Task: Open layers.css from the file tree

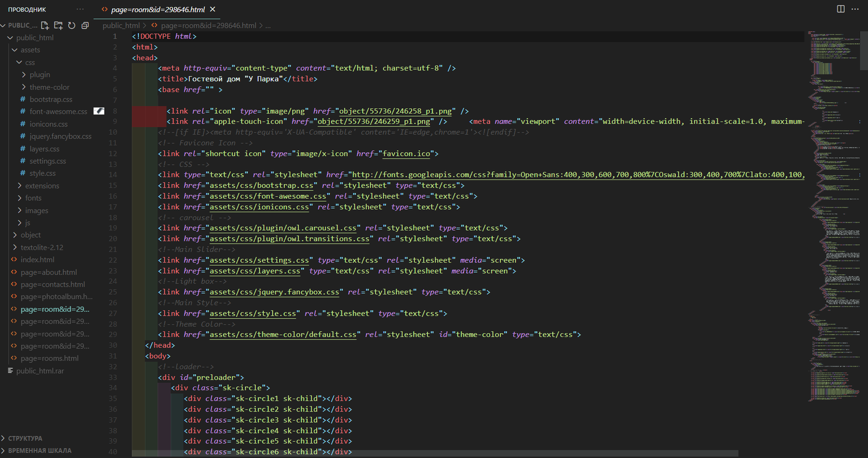Action: [45, 149]
